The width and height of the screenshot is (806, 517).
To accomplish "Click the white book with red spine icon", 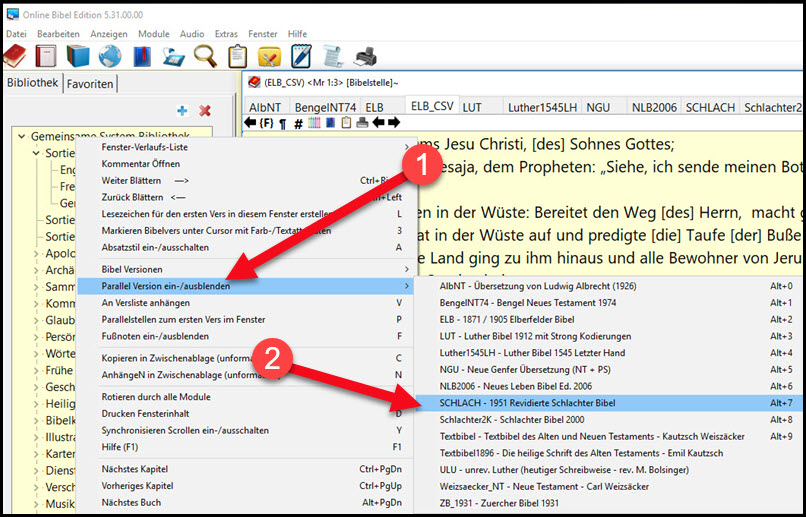I will tap(46, 56).
